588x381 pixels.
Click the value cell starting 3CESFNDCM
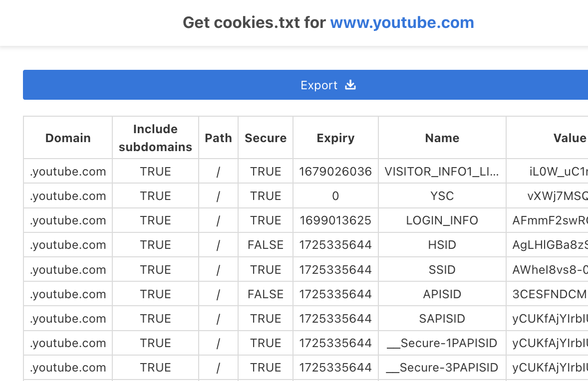pyautogui.click(x=547, y=294)
